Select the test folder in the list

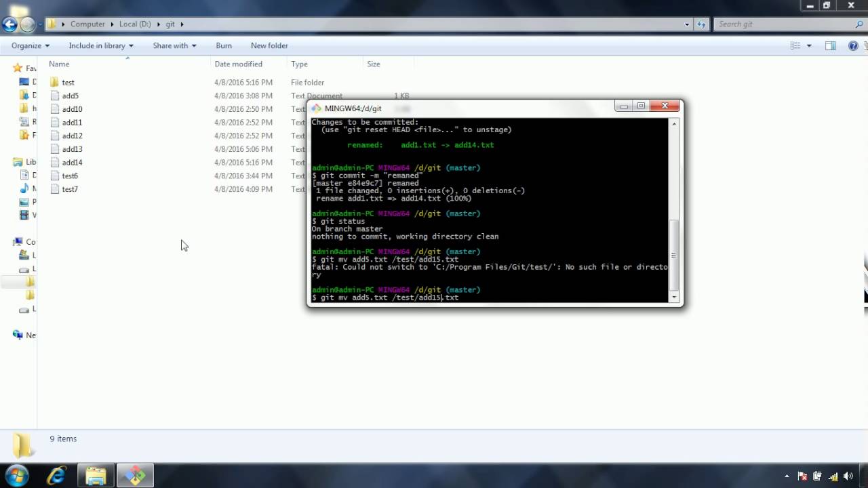click(x=68, y=82)
